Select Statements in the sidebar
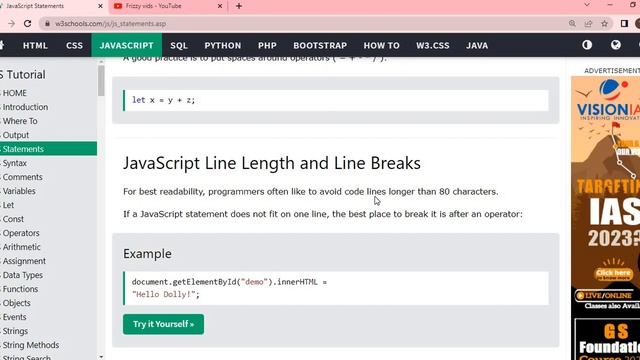The height and width of the screenshot is (360, 640). pos(48,149)
